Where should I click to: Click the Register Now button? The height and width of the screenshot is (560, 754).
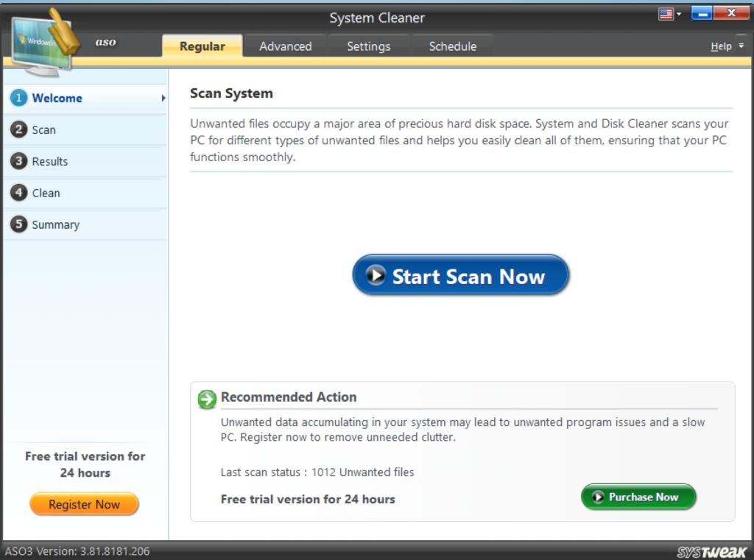pos(84,504)
